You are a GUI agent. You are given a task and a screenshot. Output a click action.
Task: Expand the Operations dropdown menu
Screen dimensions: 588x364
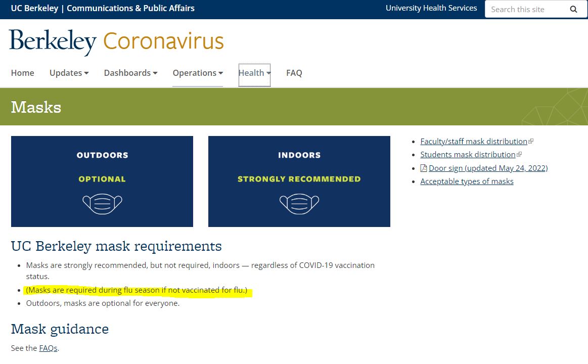coord(198,73)
